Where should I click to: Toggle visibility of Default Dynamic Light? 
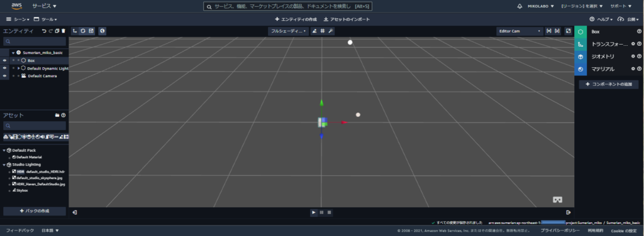[4, 68]
